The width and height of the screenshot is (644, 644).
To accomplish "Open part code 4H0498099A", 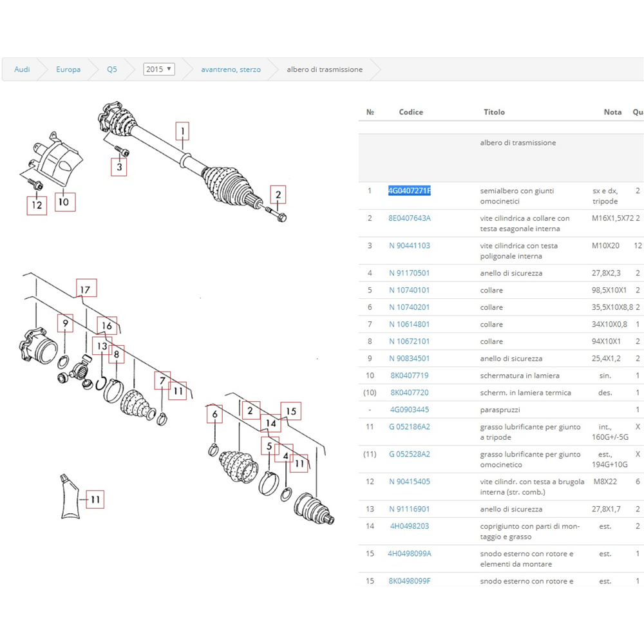I will pyautogui.click(x=410, y=553).
